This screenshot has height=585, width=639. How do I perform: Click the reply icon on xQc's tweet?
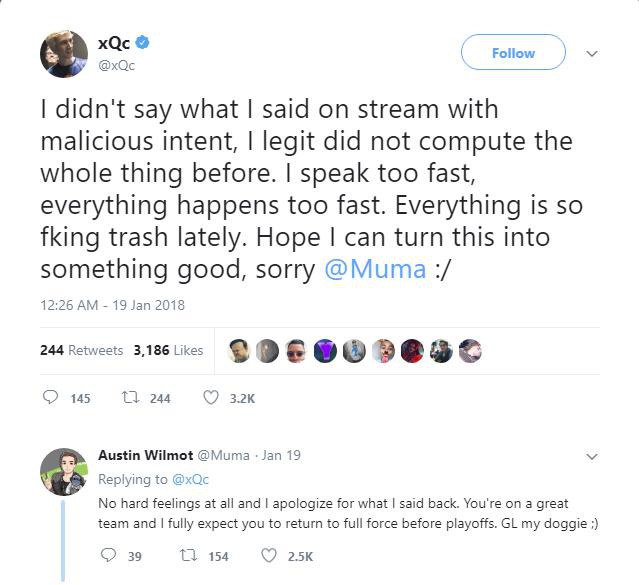tap(51, 397)
